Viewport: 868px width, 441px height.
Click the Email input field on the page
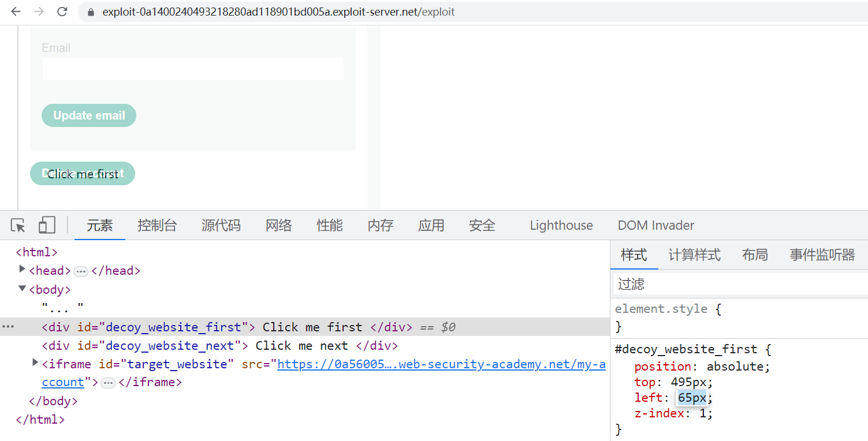193,69
